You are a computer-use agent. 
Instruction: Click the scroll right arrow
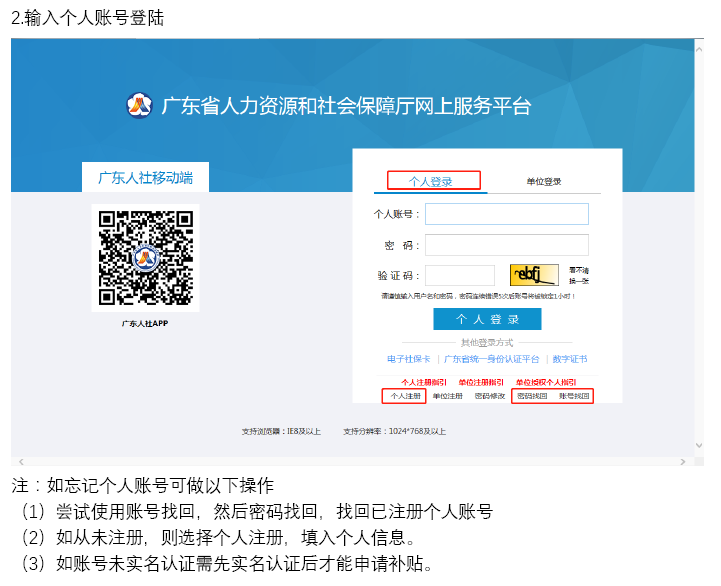[x=683, y=461]
